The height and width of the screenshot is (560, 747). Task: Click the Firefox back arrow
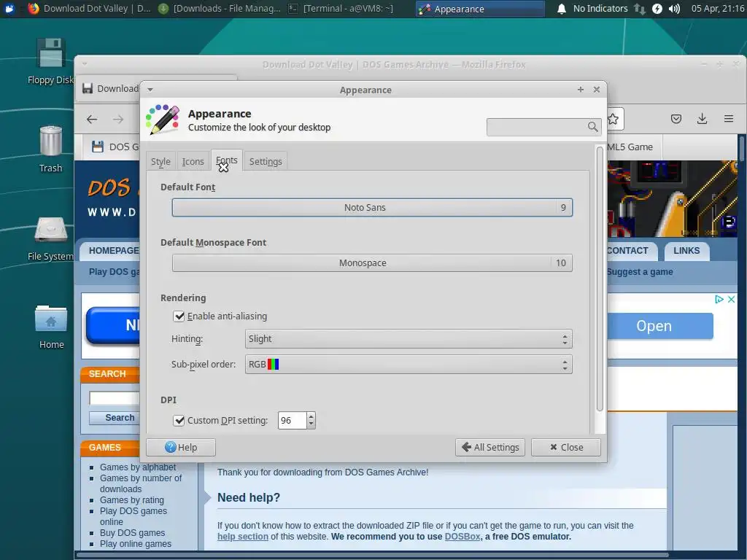point(92,119)
